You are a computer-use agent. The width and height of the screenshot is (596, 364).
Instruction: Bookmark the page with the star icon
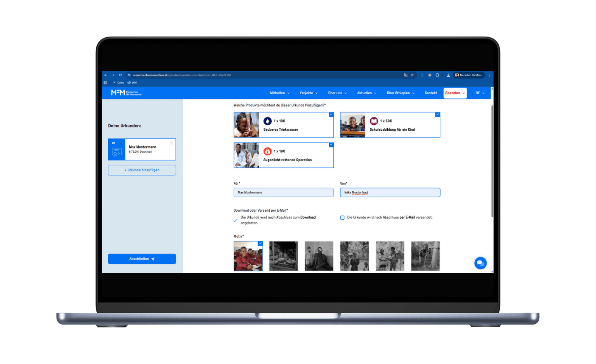(412, 75)
